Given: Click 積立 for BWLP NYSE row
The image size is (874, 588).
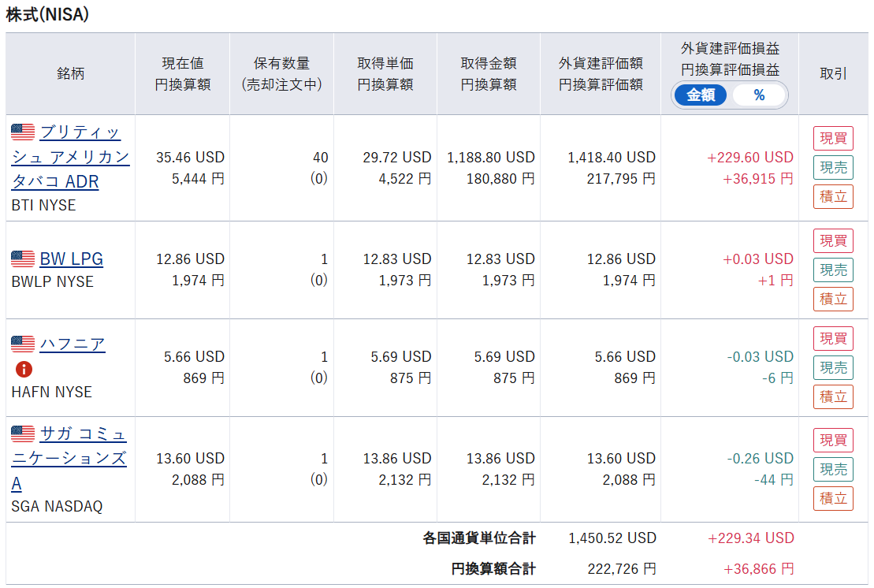Looking at the screenshot, I should click(x=833, y=299).
